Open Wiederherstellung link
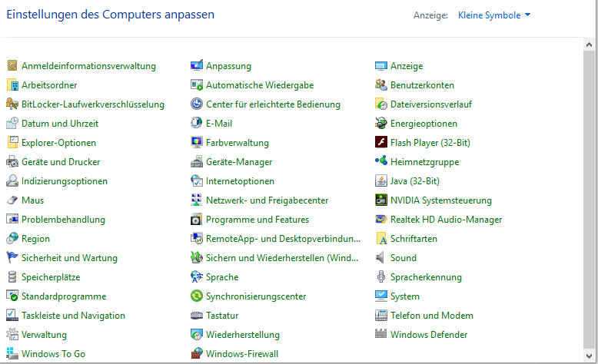 pos(243,335)
